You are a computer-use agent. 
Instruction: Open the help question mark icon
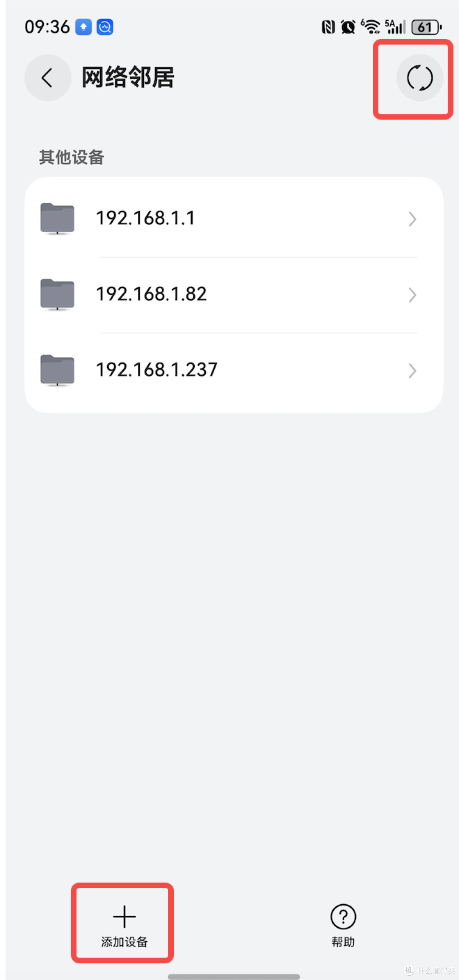pos(343,917)
